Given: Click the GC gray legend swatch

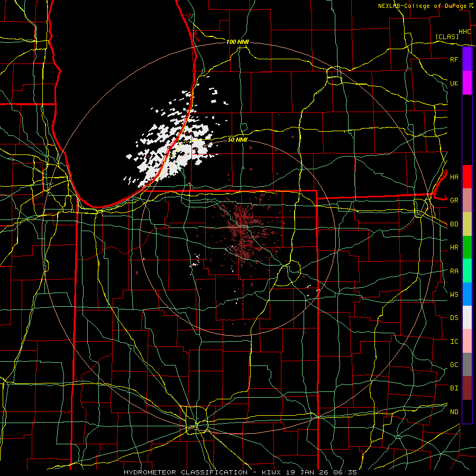Looking at the screenshot, I should 467,364.
